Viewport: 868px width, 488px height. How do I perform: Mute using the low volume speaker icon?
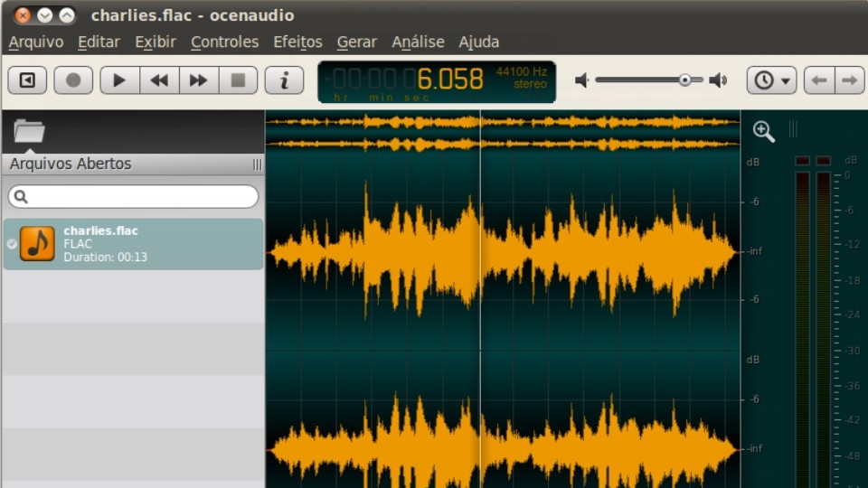[x=581, y=80]
